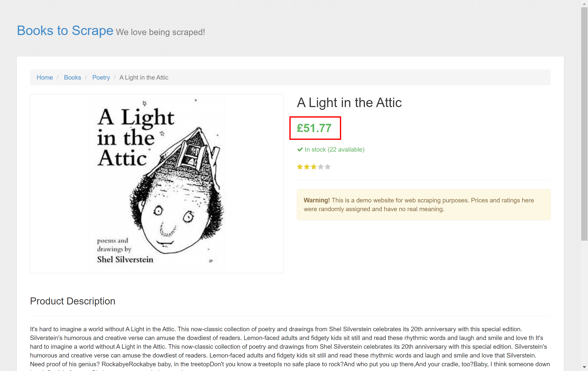
Task: Click the yellow Warning demo website notice
Action: click(x=424, y=205)
